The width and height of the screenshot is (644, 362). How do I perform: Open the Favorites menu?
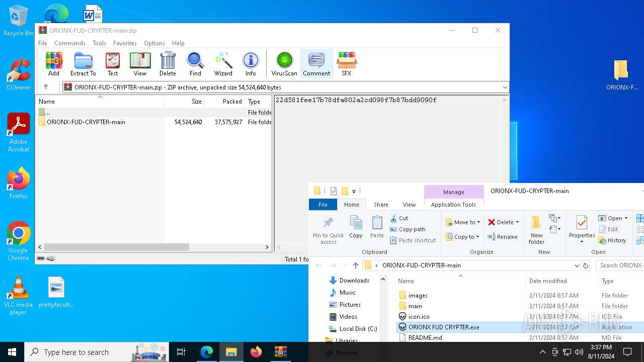point(125,43)
